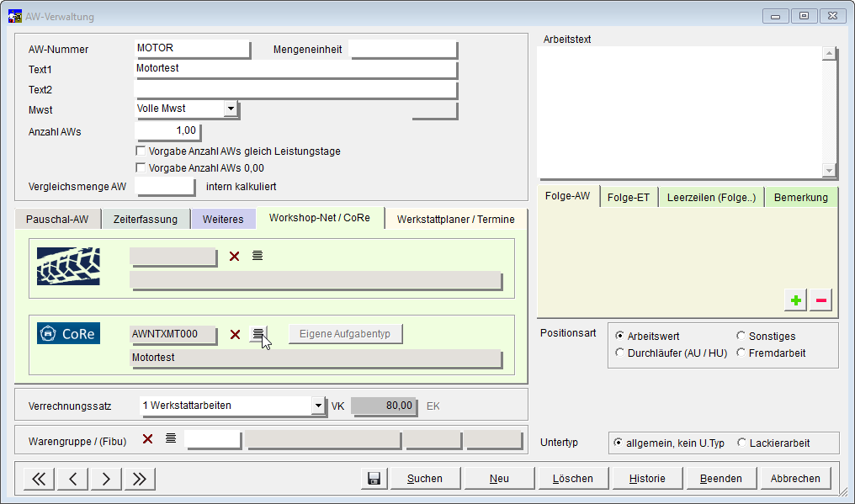Click the Warengruppe code input field
This screenshot has width=855, height=504.
point(213,439)
